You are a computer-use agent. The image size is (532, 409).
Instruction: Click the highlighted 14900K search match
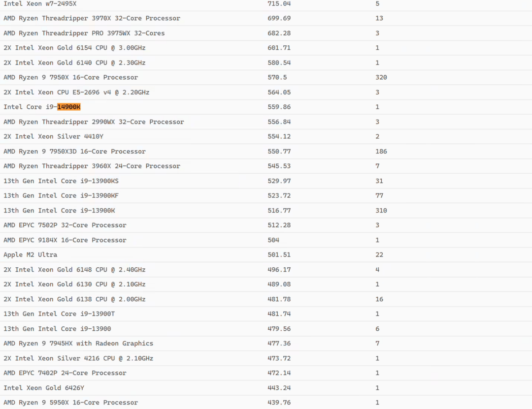(x=69, y=107)
